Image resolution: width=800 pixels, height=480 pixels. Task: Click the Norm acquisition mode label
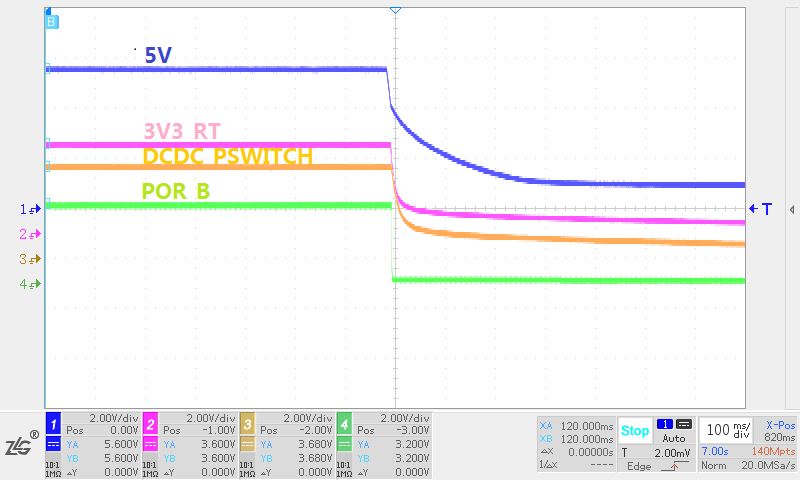[x=713, y=465]
